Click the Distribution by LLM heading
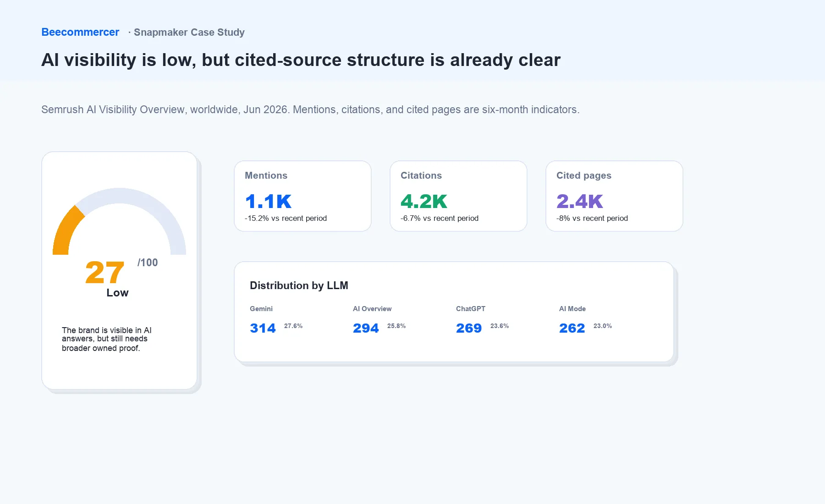 299,285
